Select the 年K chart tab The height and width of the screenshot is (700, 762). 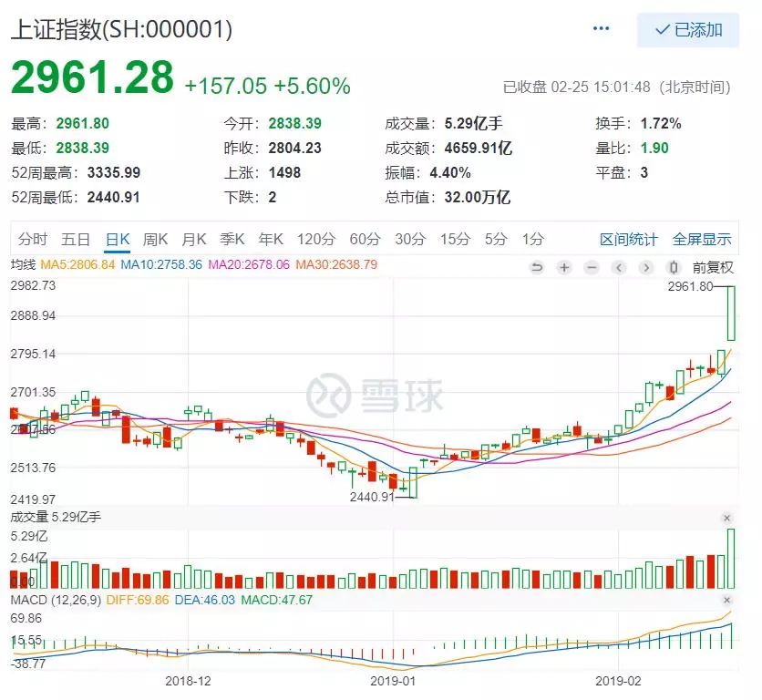[x=272, y=239]
